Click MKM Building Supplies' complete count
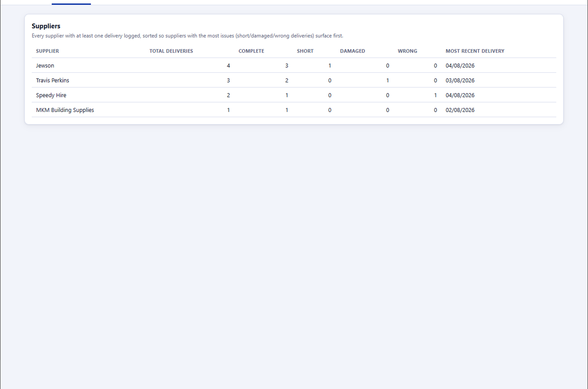Viewport: 588px width, 389px height. (287, 110)
